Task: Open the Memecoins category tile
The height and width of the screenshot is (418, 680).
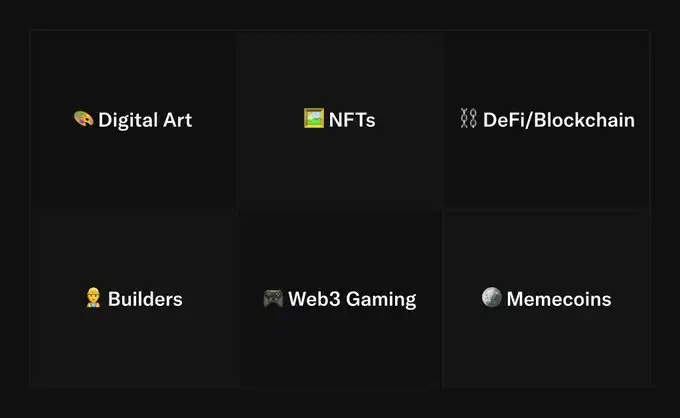Action: coord(546,340)
